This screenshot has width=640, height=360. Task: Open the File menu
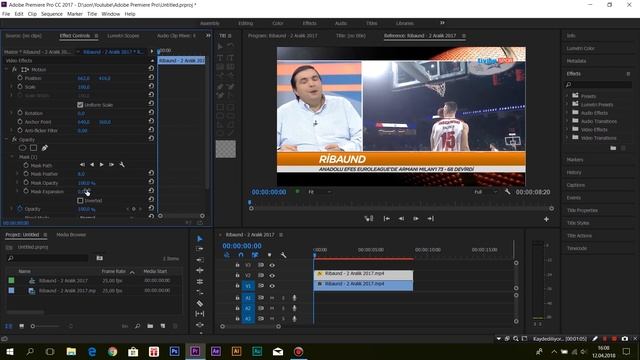6,14
